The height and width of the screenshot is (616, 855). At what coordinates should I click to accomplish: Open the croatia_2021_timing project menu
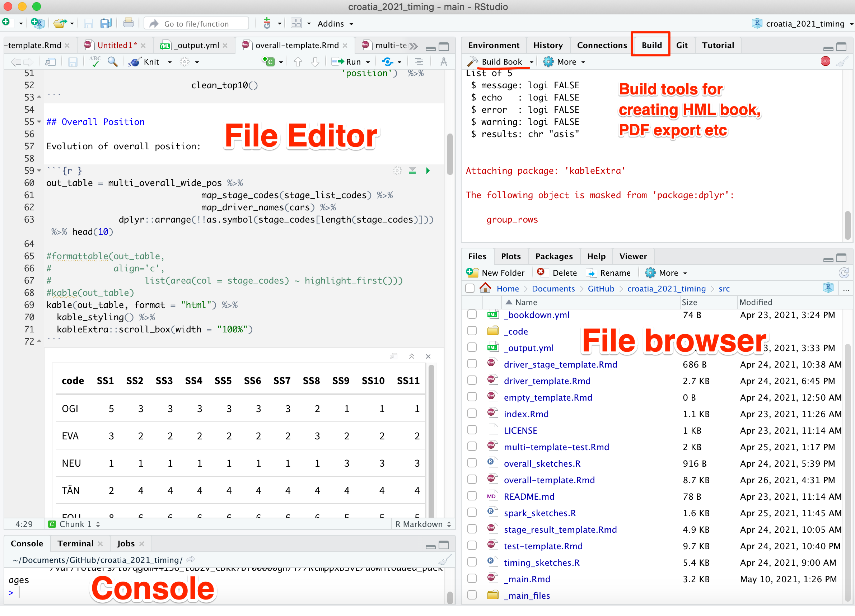(802, 24)
